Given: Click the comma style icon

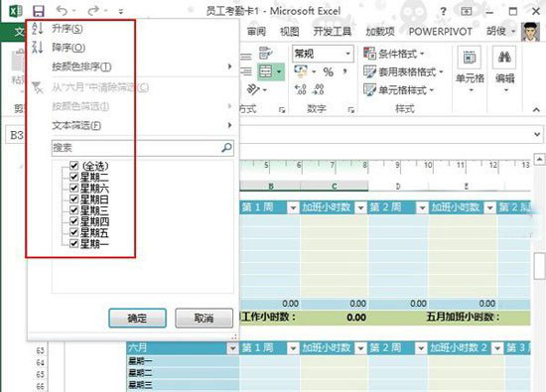Looking at the screenshot, I should pyautogui.click(x=344, y=71).
